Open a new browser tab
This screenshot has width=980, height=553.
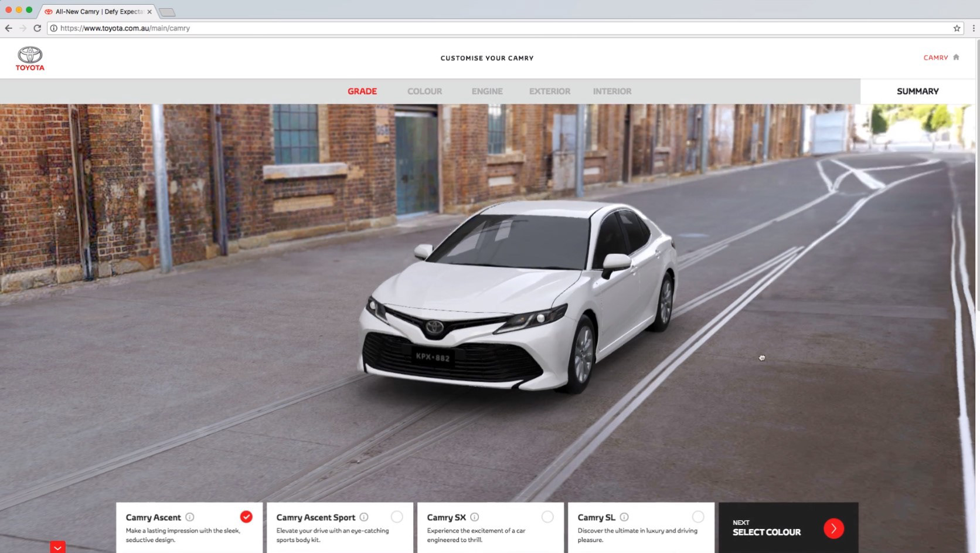pos(167,12)
